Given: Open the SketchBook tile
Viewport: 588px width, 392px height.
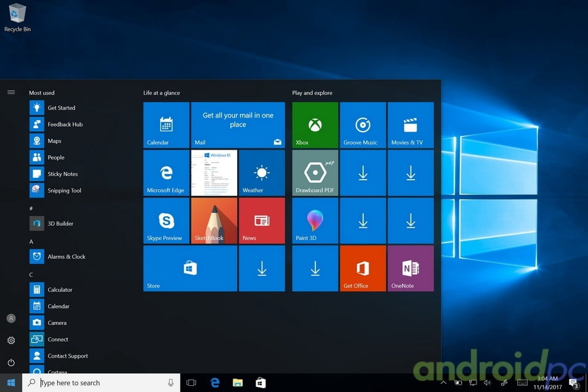Looking at the screenshot, I should (x=214, y=221).
